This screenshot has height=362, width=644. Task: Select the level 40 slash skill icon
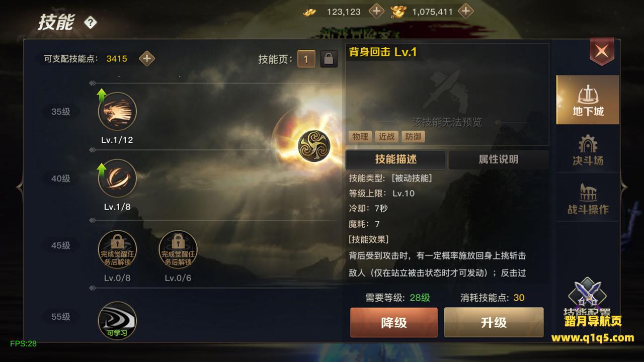117,178
